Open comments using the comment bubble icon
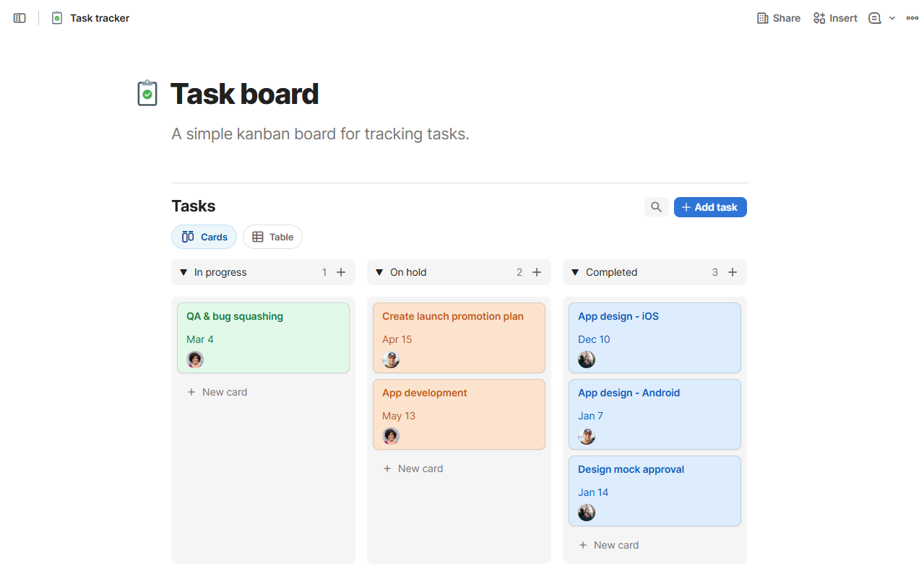 (874, 18)
